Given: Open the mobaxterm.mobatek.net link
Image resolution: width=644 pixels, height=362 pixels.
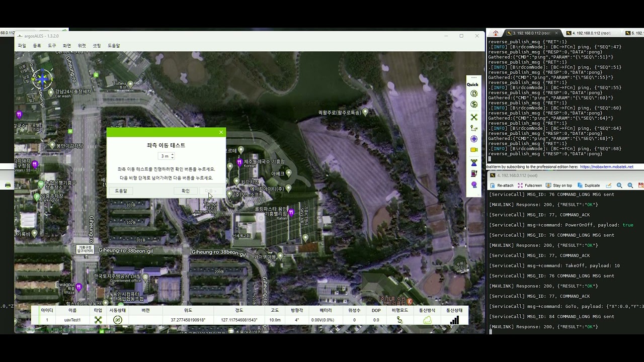Looking at the screenshot, I should (x=606, y=167).
